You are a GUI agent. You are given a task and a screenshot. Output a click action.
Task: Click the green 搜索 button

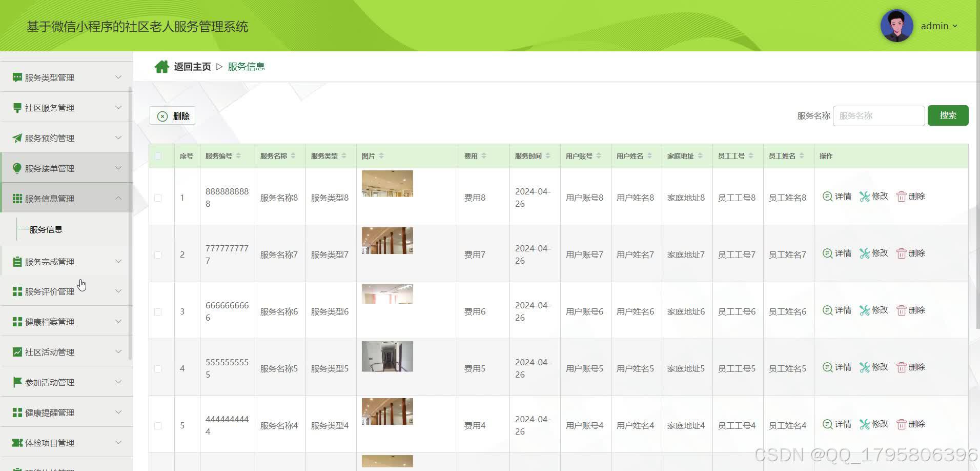coord(948,115)
